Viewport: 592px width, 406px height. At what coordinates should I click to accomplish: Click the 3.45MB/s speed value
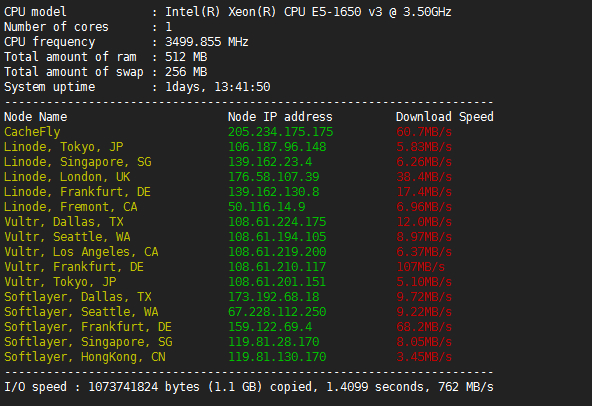pos(424,357)
